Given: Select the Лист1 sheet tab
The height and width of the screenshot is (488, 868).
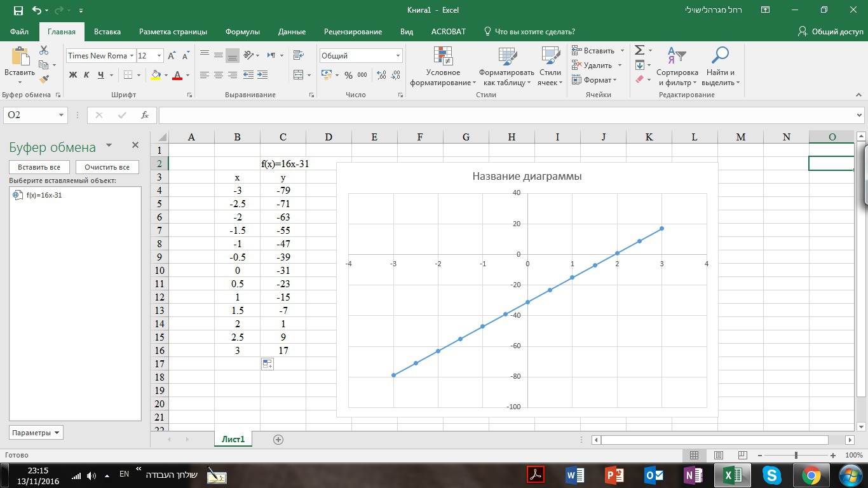Looking at the screenshot, I should (x=233, y=439).
